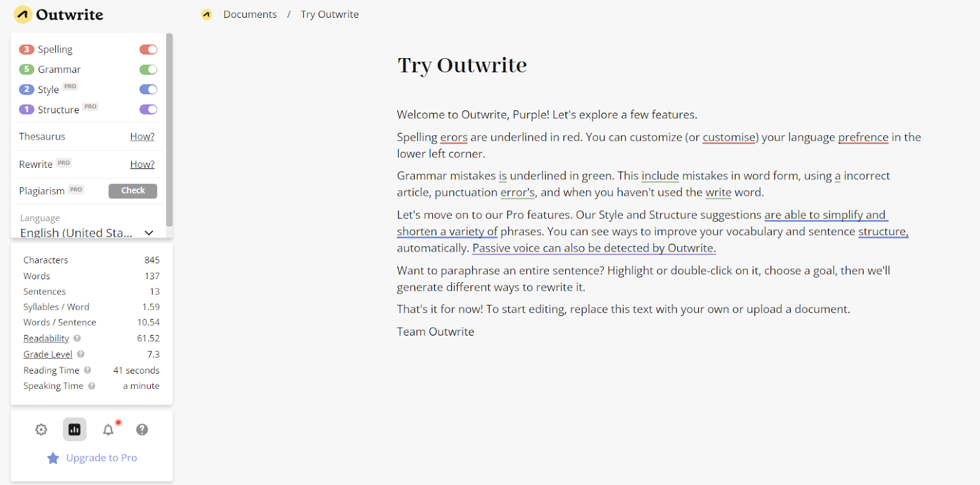The image size is (980, 485).
Task: Open the settings gear icon
Action: click(x=41, y=430)
